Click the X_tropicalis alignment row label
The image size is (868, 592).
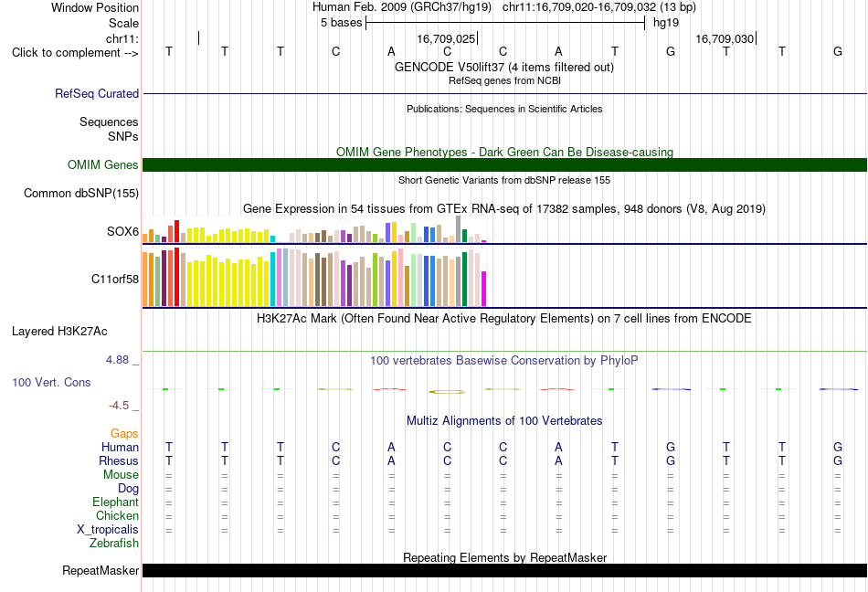108,530
